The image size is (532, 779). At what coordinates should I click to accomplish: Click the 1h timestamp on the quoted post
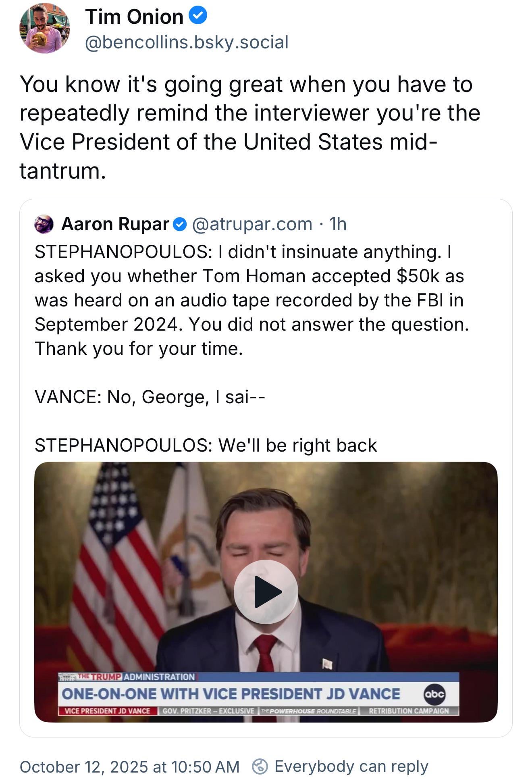pyautogui.click(x=338, y=224)
